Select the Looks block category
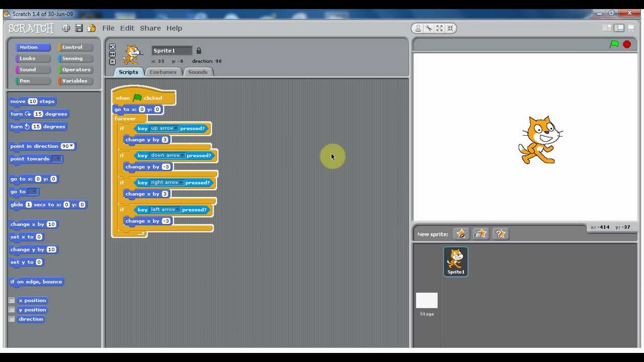 33,58
